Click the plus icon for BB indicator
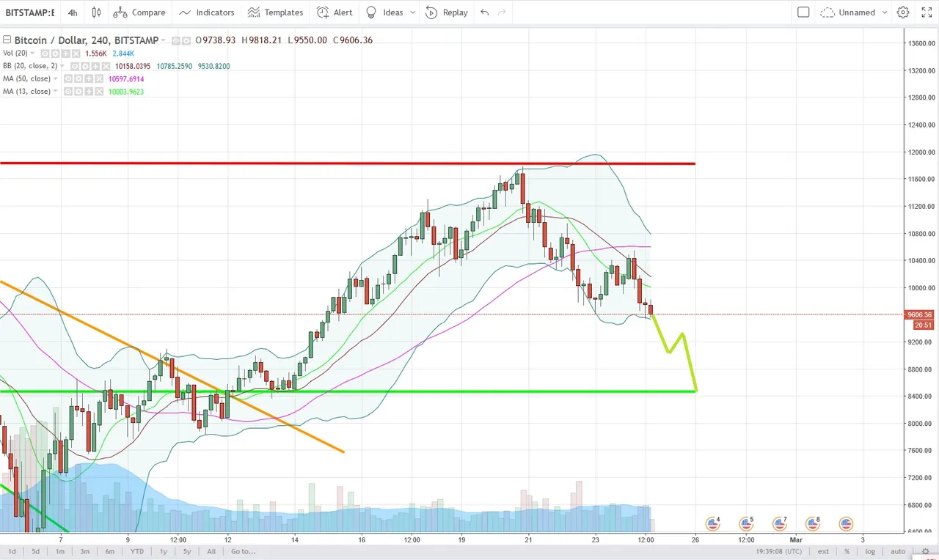Viewport: 939px width, 560px height. click(x=95, y=67)
